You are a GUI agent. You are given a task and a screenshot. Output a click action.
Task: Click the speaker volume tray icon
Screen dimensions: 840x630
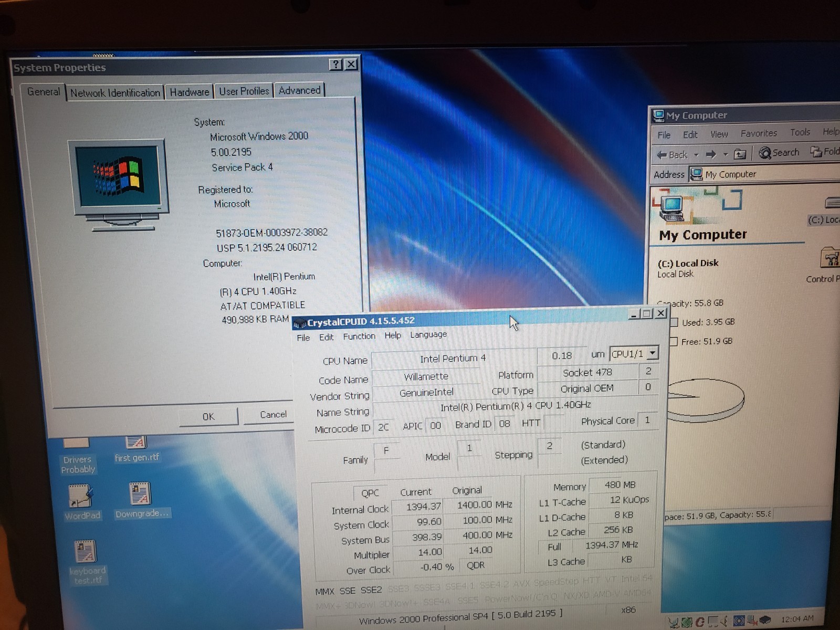tap(725, 622)
